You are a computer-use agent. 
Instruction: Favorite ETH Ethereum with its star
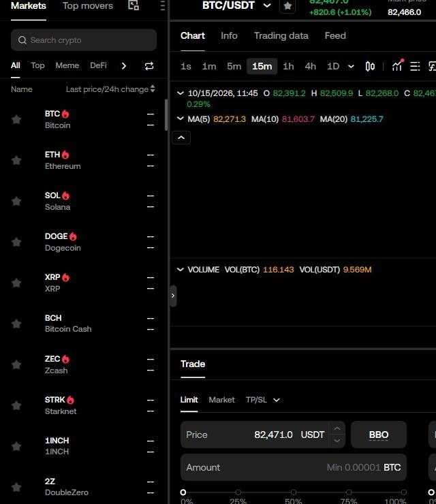16,160
